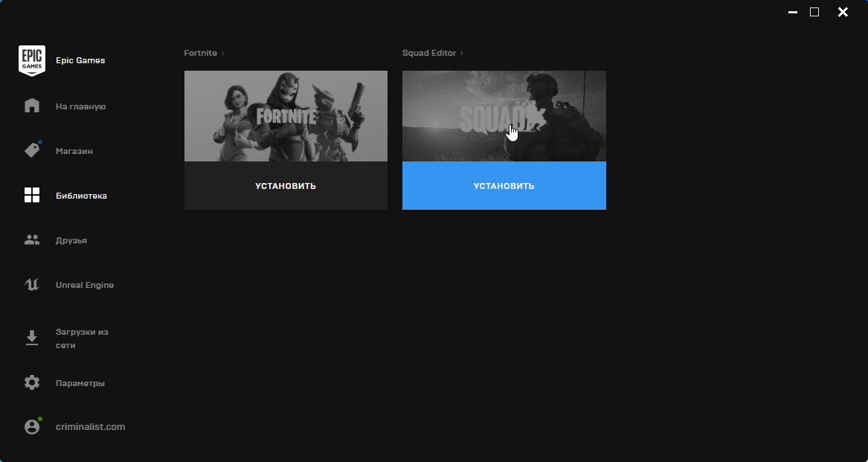
Task: Click the Epic Games shield logo
Action: [32, 60]
